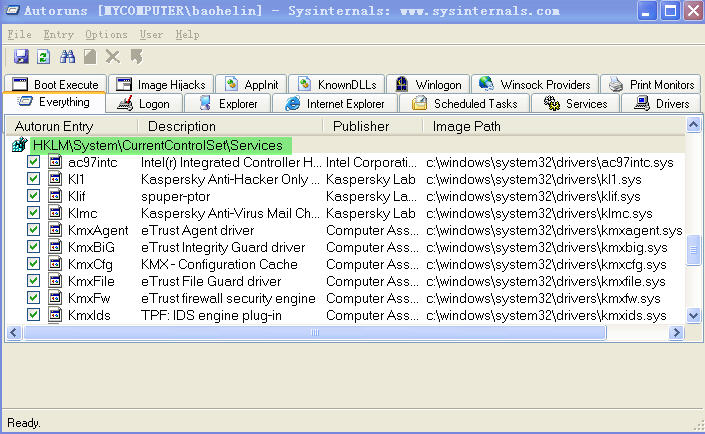
Task: Toggle the KmxCfg checkbox
Action: pyautogui.click(x=33, y=264)
